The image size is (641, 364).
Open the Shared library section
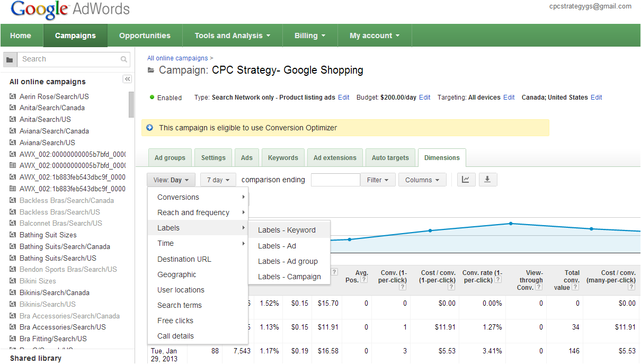35,358
